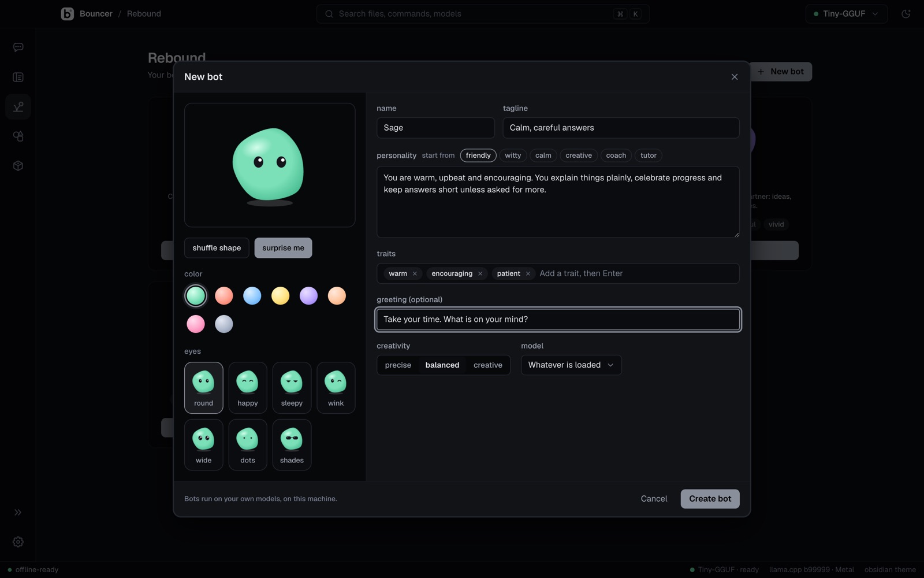
Task: Click the Bouncer logo icon
Action: point(67,14)
